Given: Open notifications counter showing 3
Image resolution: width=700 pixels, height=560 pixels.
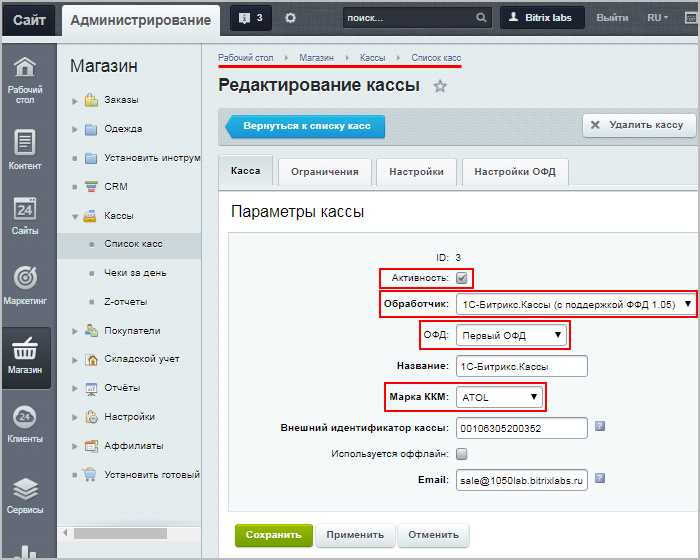Looking at the screenshot, I should tap(250, 18).
